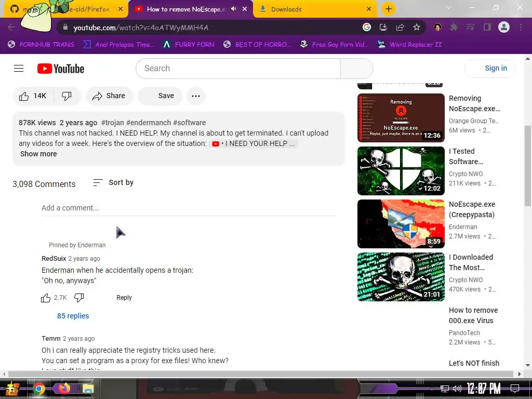The height and width of the screenshot is (399, 532).
Task: Open the Extensions puzzle icon
Action: click(x=454, y=27)
